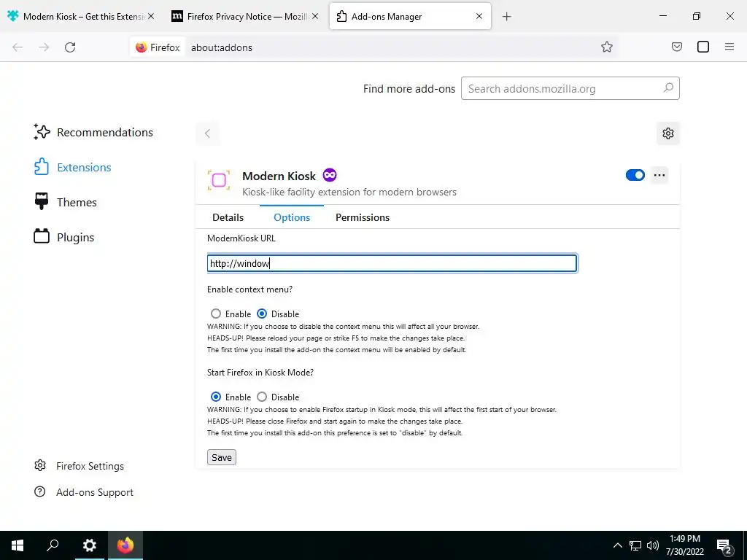The height and width of the screenshot is (560, 747).
Task: Switch to the Options tab
Action: click(x=292, y=217)
